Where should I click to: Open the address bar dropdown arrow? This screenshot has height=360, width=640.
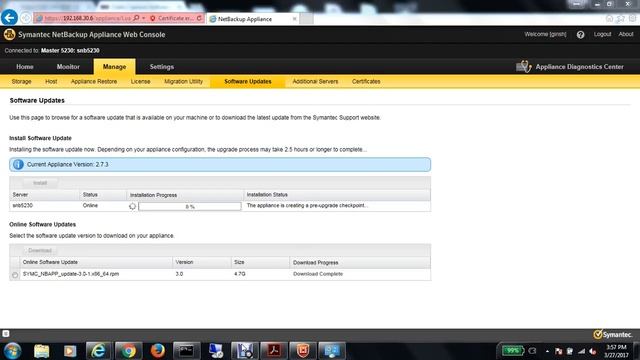144,18
